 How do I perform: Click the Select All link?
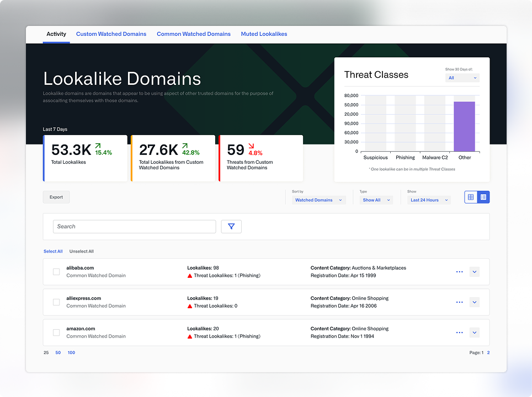click(53, 251)
